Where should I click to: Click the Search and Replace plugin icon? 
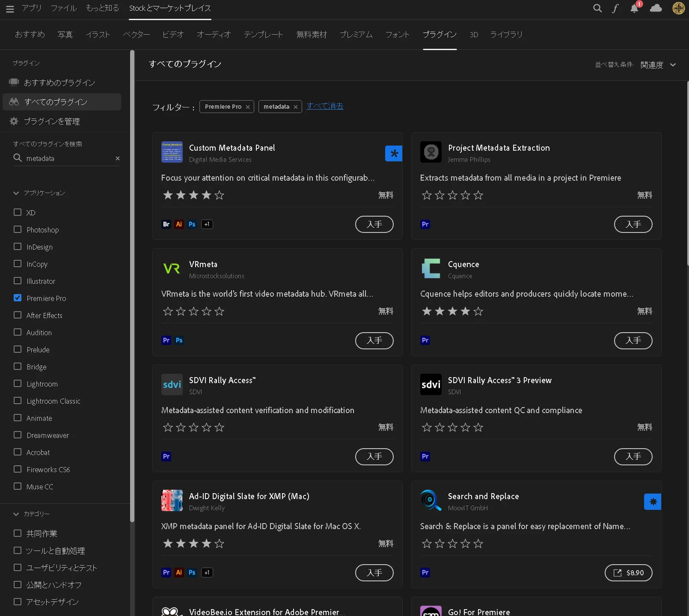(x=431, y=500)
